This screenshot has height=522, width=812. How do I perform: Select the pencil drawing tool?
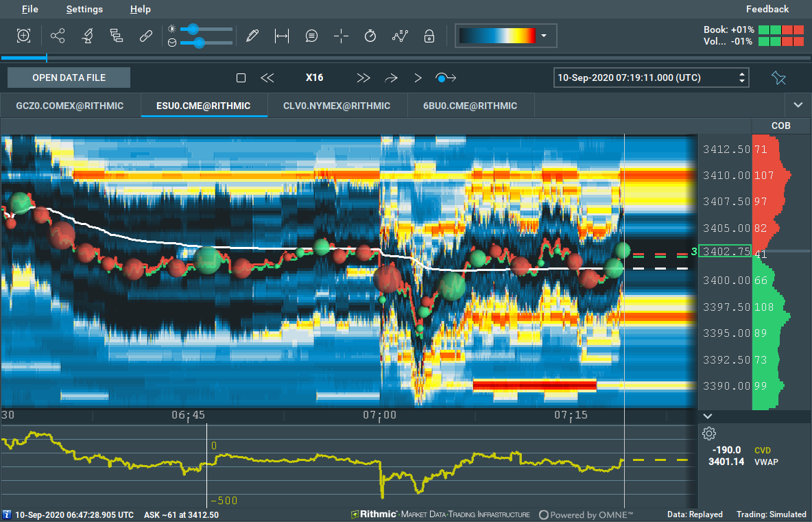point(252,36)
